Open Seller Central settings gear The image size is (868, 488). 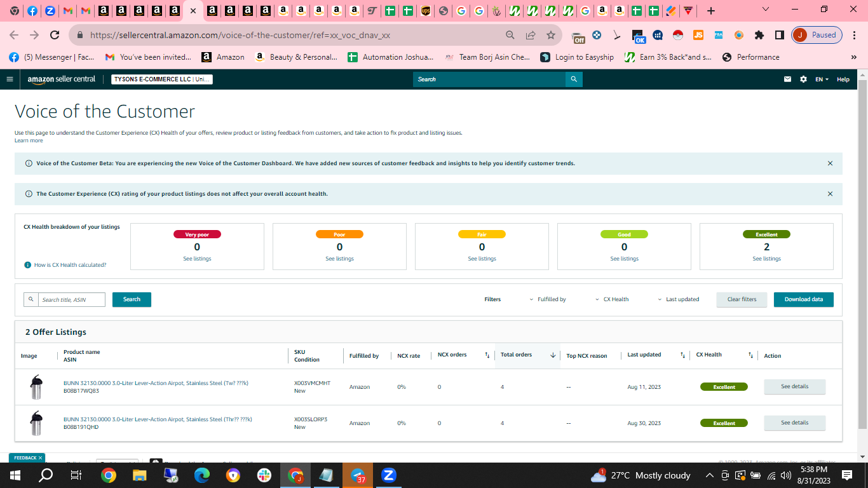click(803, 79)
